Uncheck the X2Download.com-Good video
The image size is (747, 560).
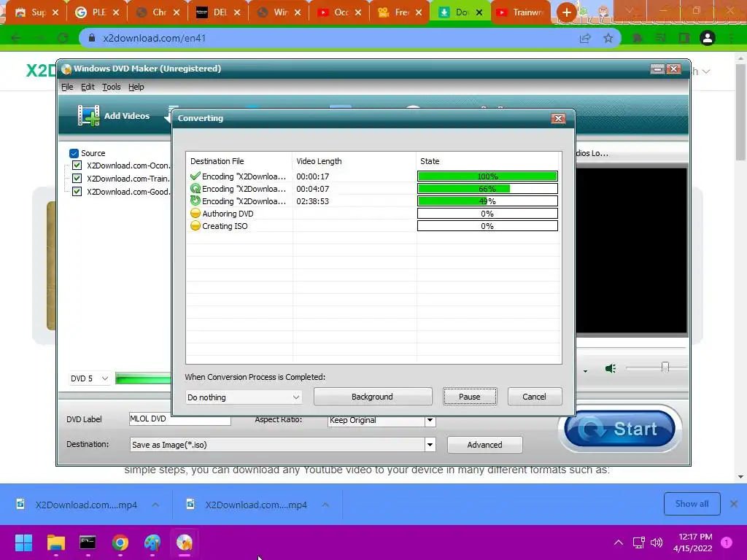pos(77,192)
